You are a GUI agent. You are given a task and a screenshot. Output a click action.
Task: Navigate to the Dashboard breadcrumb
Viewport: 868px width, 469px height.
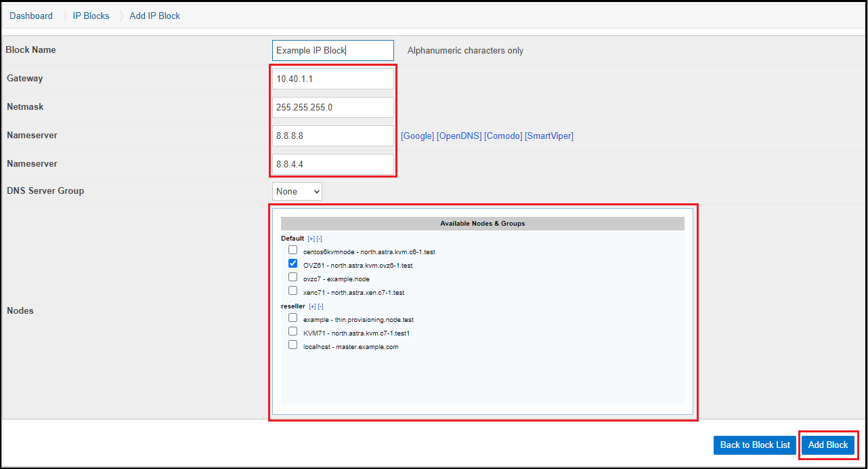point(30,16)
